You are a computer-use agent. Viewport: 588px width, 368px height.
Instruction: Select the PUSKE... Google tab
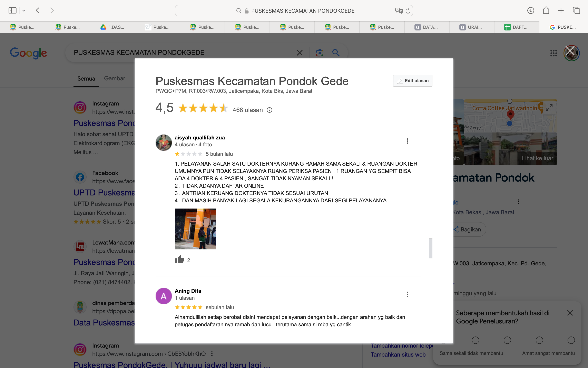[563, 27]
